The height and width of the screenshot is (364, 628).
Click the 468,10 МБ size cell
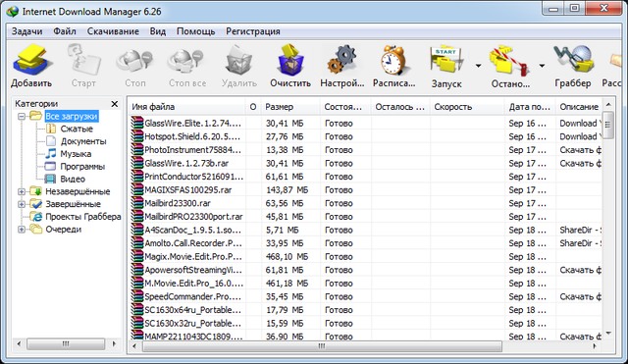[x=287, y=257]
